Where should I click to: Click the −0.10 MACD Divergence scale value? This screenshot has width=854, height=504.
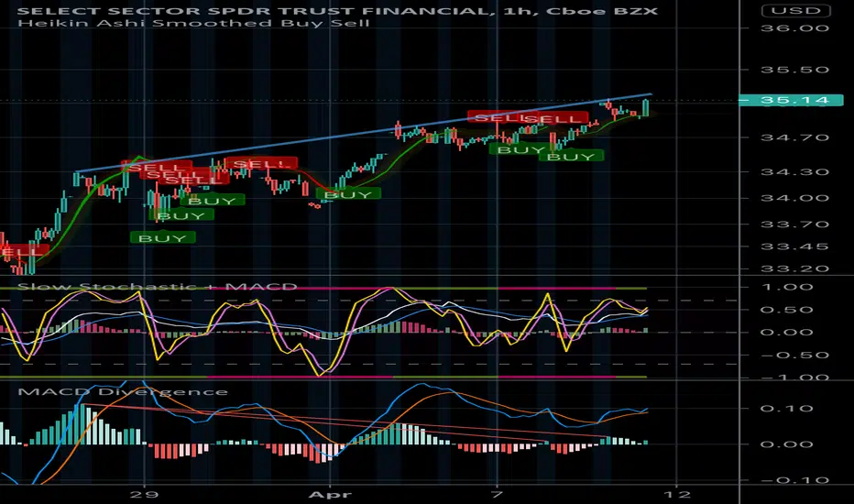794,480
